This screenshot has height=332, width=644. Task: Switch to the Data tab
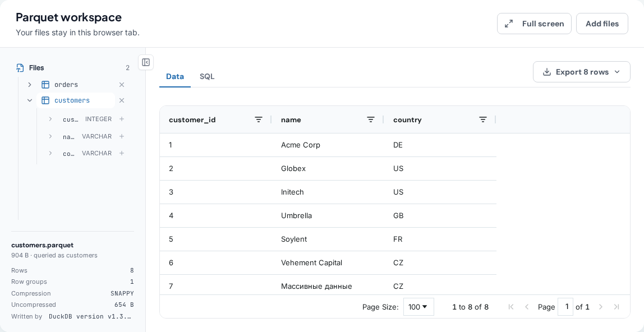[x=175, y=76]
